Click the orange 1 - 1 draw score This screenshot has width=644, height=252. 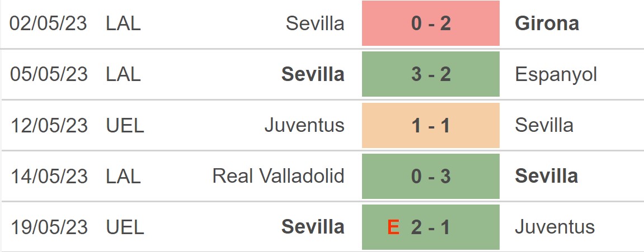click(x=430, y=125)
